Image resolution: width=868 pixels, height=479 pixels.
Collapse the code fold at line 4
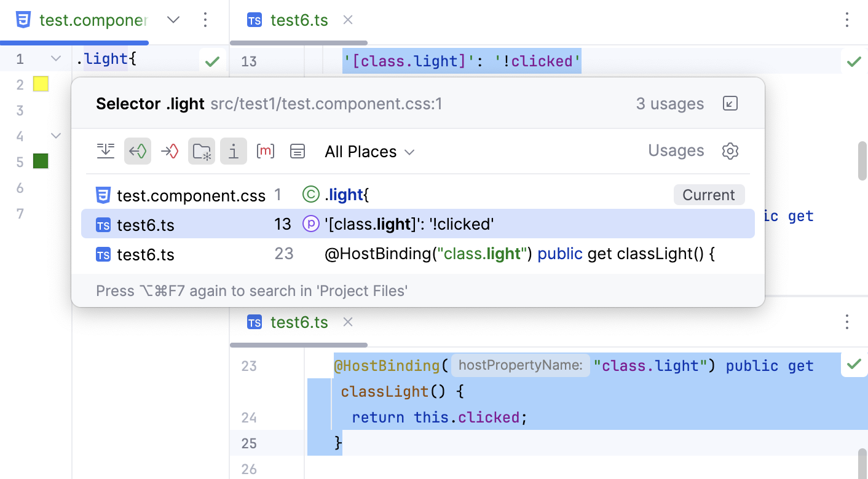coord(55,136)
